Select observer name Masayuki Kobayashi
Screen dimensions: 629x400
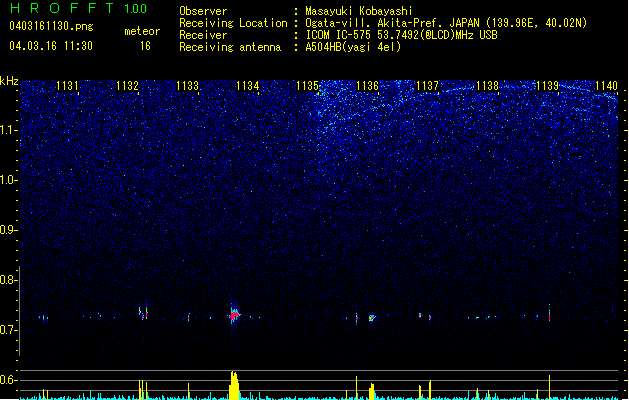[359, 11]
